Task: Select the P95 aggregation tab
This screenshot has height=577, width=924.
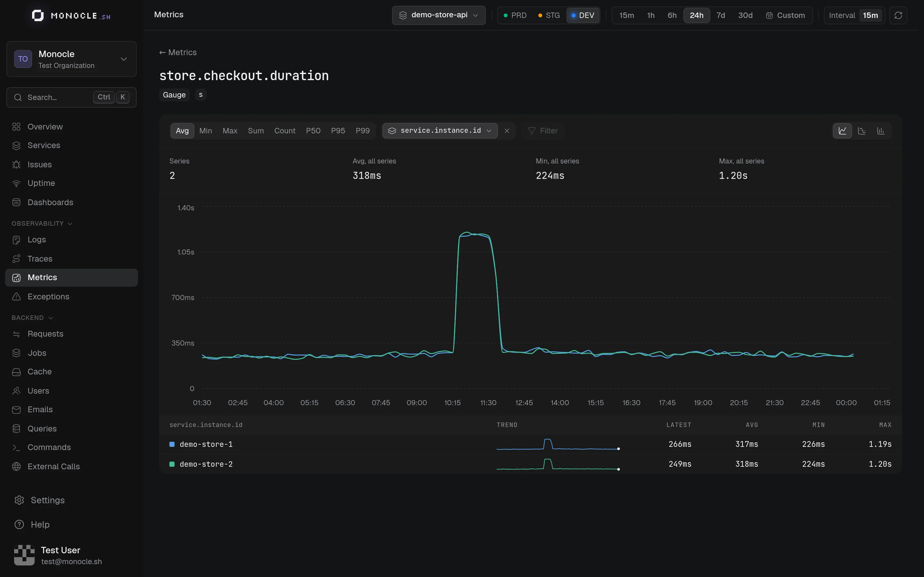Action: (338, 131)
